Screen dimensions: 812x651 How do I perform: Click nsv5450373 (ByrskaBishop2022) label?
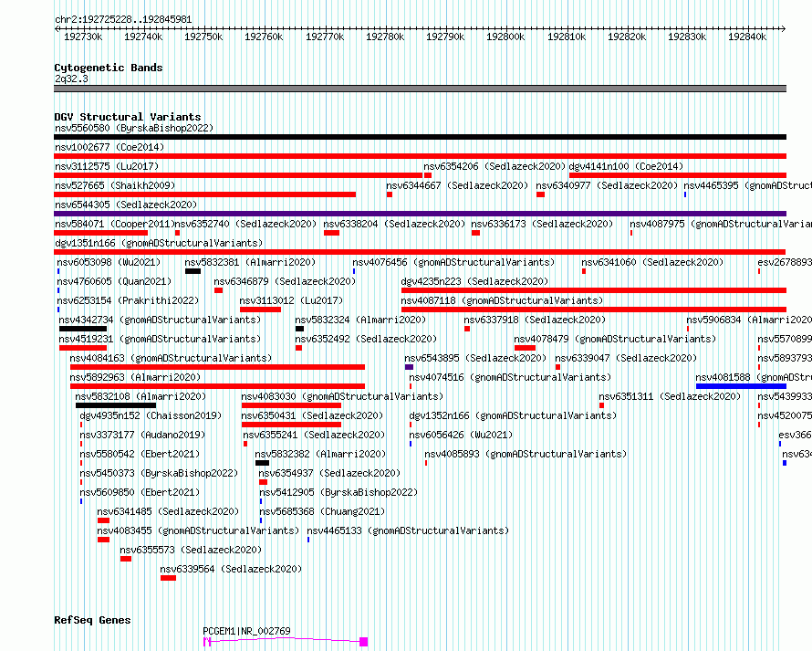tap(159, 473)
